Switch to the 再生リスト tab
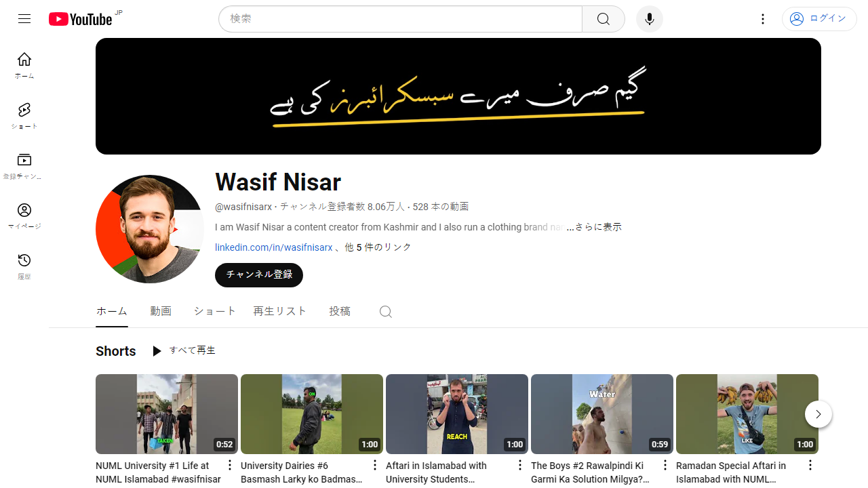This screenshot has width=868, height=488. 280,311
